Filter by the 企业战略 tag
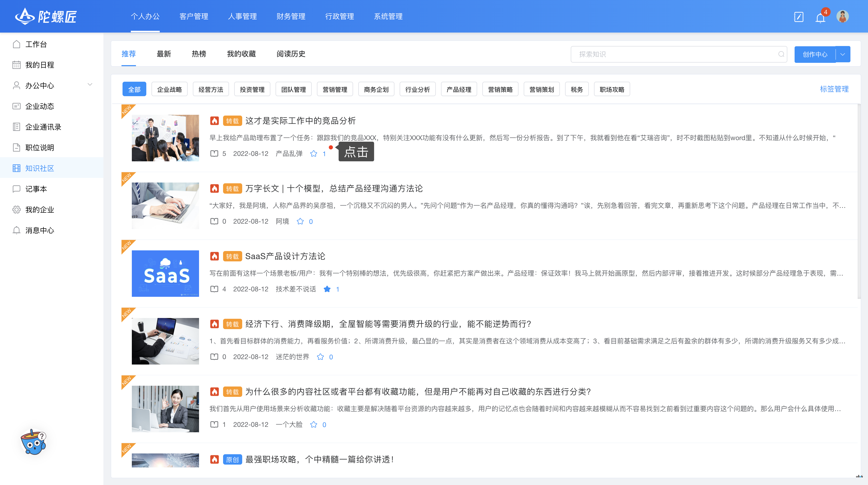Image resolution: width=868 pixels, height=485 pixels. tap(169, 89)
